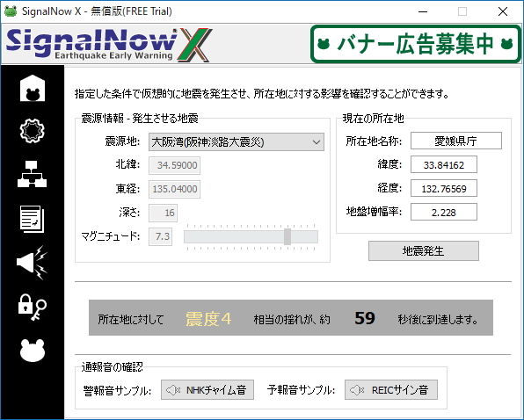
Task: Open the network diagram sidebar icon
Action: pyautogui.click(x=32, y=174)
